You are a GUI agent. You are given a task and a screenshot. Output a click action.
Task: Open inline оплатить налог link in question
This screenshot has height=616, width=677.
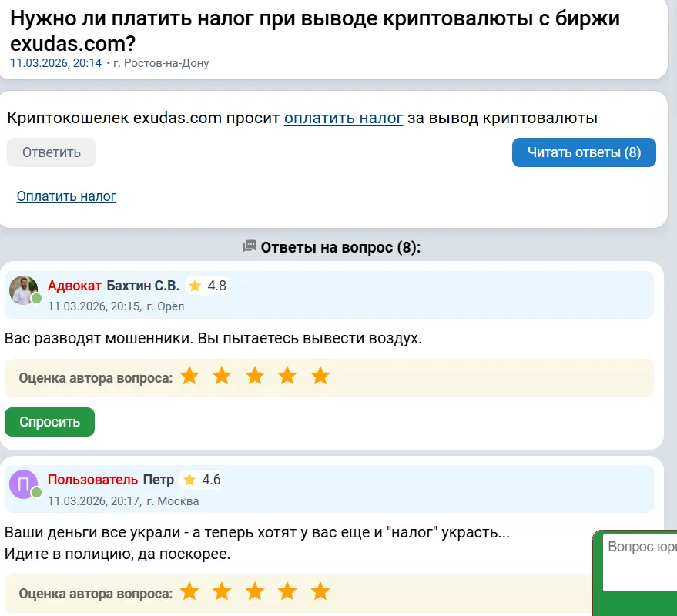[344, 118]
